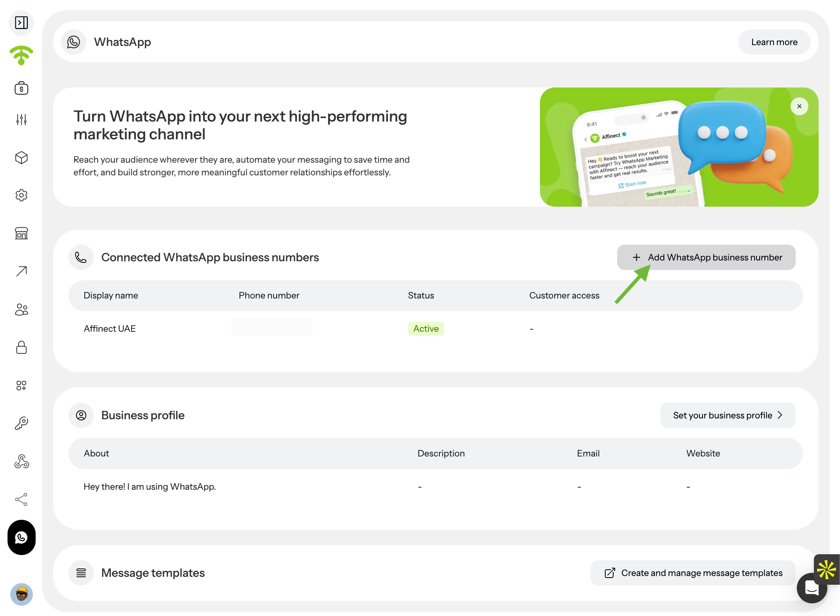Open the share nodes icon in sidebar
This screenshot has height=616, width=840.
click(21, 500)
